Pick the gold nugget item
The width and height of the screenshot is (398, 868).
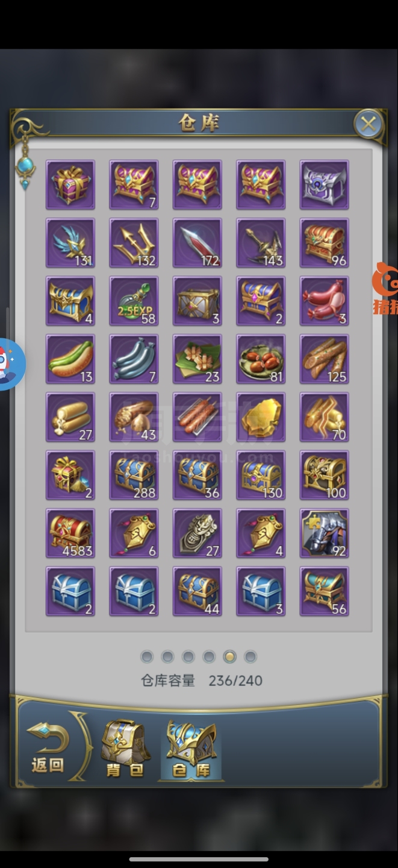(261, 417)
